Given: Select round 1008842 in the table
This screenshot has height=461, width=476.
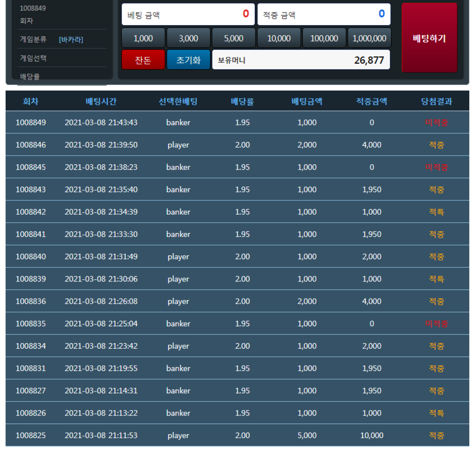Looking at the screenshot, I should 31,212.
